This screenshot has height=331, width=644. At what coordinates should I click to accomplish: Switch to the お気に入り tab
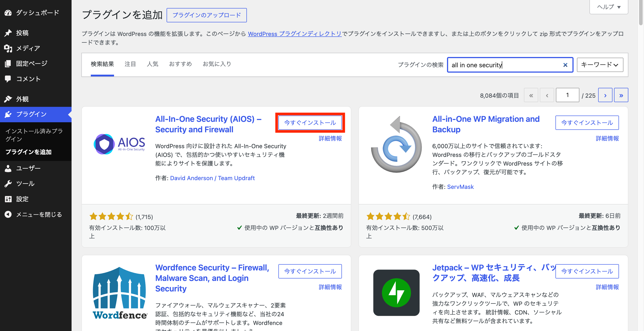point(217,64)
